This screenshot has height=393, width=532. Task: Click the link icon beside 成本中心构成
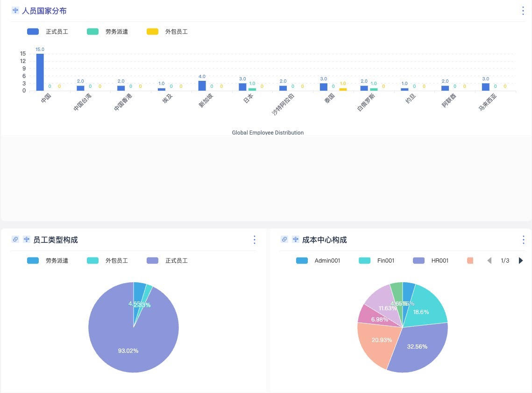(284, 240)
